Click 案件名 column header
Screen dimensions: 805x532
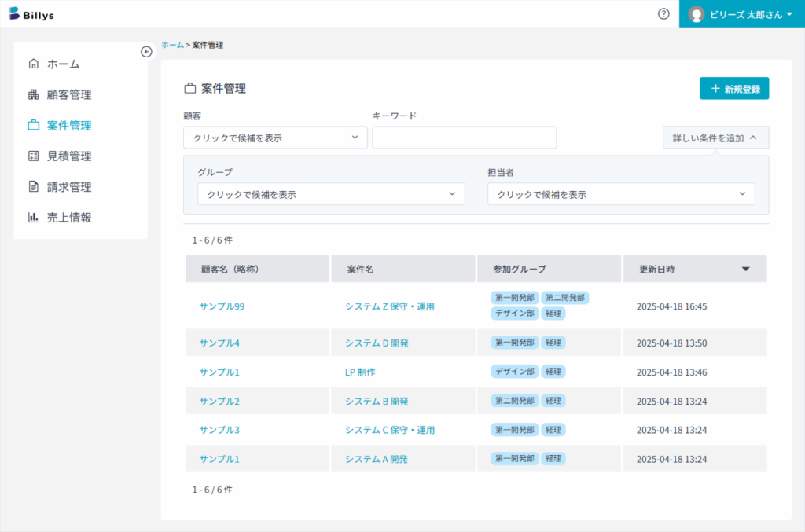[403, 269]
